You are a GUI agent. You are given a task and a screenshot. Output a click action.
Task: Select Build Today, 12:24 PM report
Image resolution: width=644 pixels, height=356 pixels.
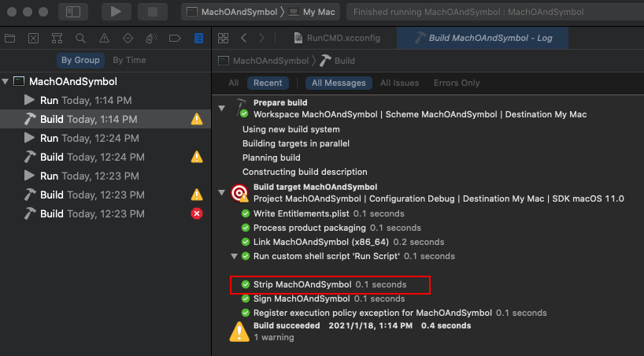point(105,157)
